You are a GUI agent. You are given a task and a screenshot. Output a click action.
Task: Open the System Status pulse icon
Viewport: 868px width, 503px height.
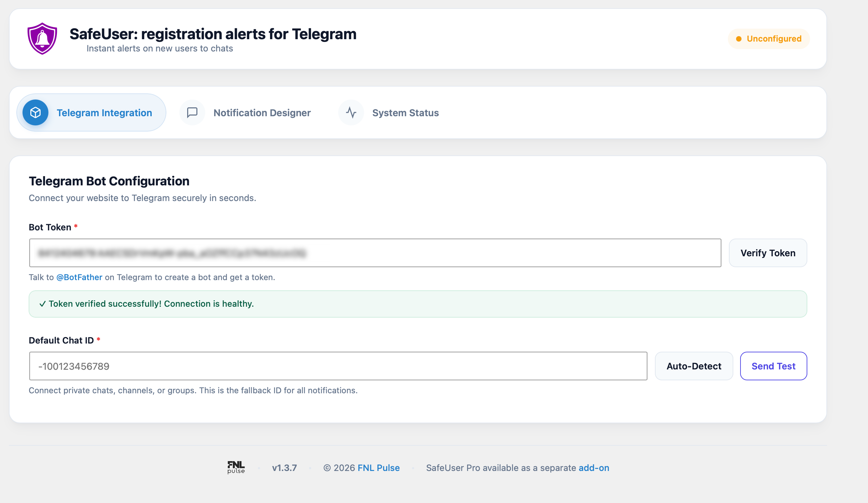[351, 112]
